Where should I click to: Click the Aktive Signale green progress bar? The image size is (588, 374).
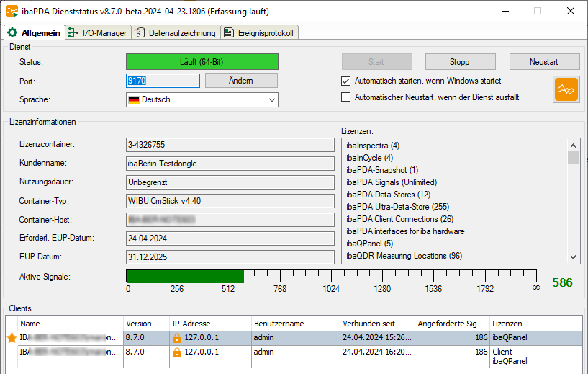click(185, 277)
